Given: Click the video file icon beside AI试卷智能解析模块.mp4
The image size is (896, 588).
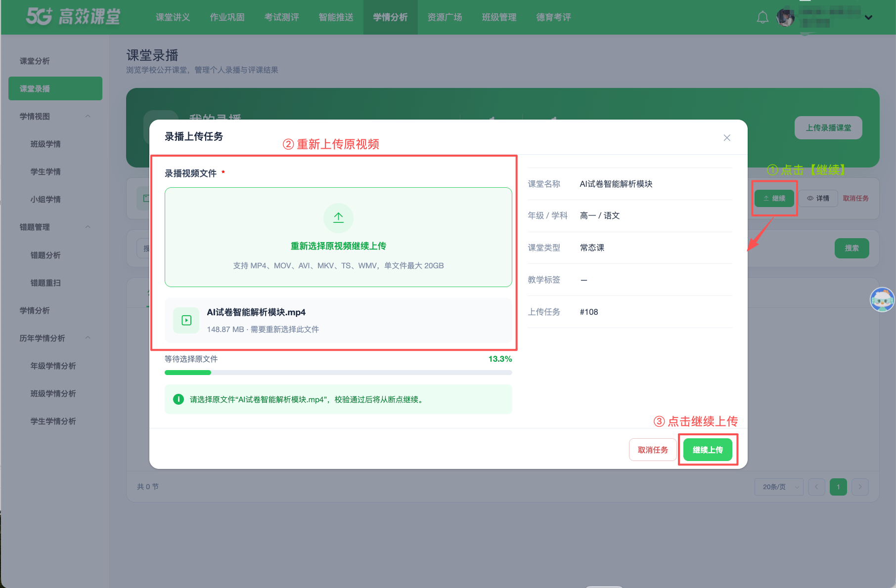Looking at the screenshot, I should (x=186, y=320).
